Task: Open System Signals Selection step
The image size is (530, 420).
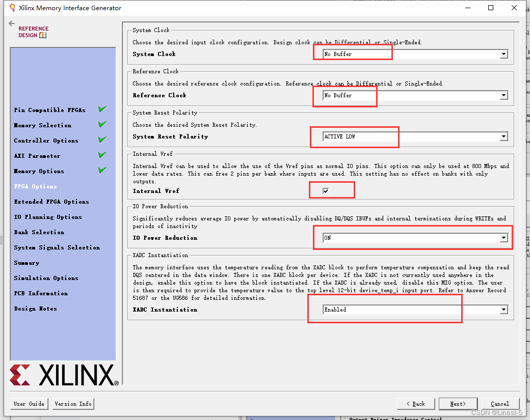Action: pyautogui.click(x=57, y=247)
